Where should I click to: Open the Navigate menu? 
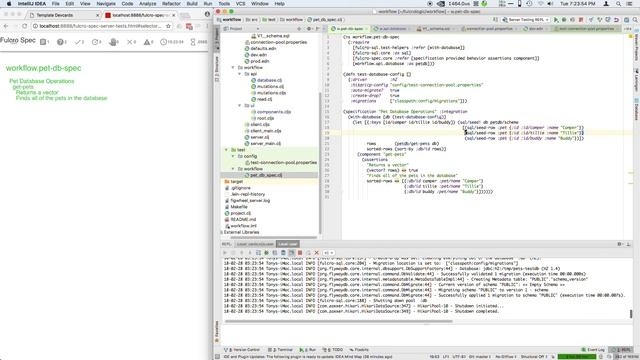[x=106, y=4]
